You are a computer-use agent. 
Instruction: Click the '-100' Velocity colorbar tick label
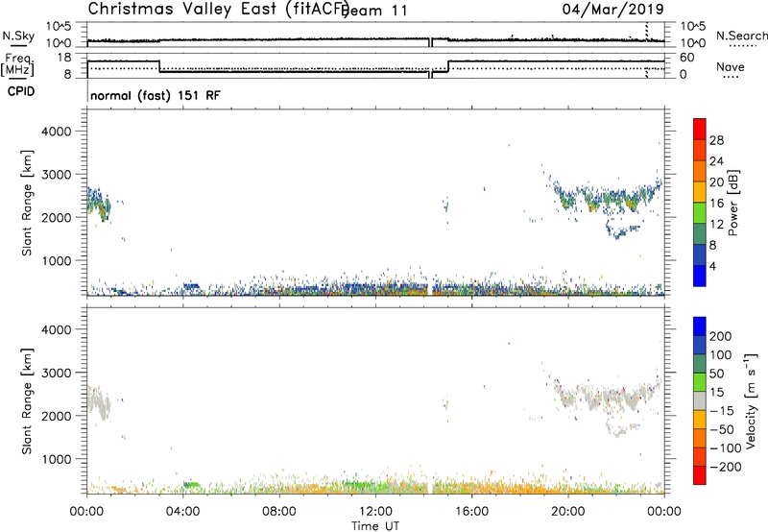726,448
